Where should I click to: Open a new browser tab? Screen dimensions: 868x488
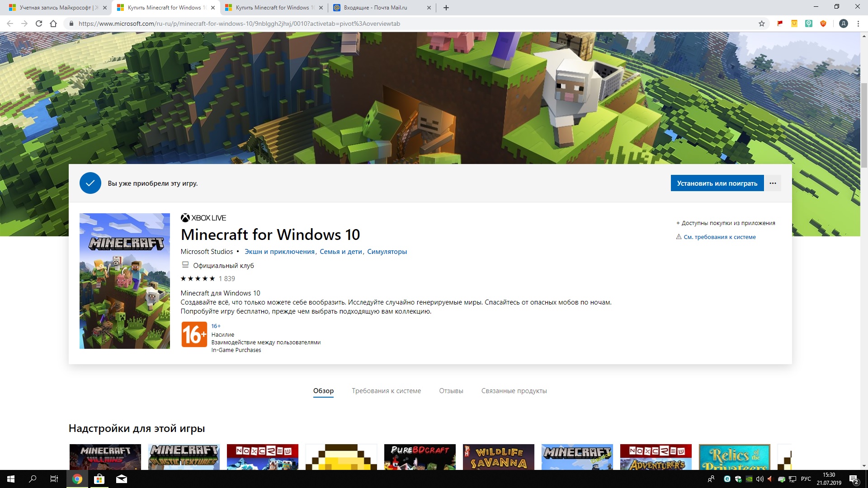point(446,8)
